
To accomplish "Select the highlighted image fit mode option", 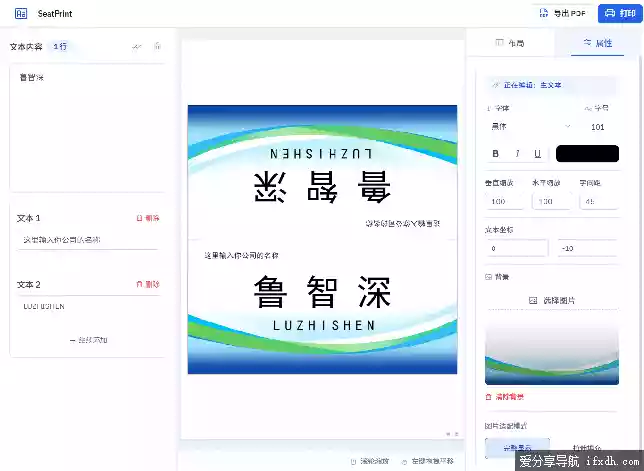I will [517, 448].
